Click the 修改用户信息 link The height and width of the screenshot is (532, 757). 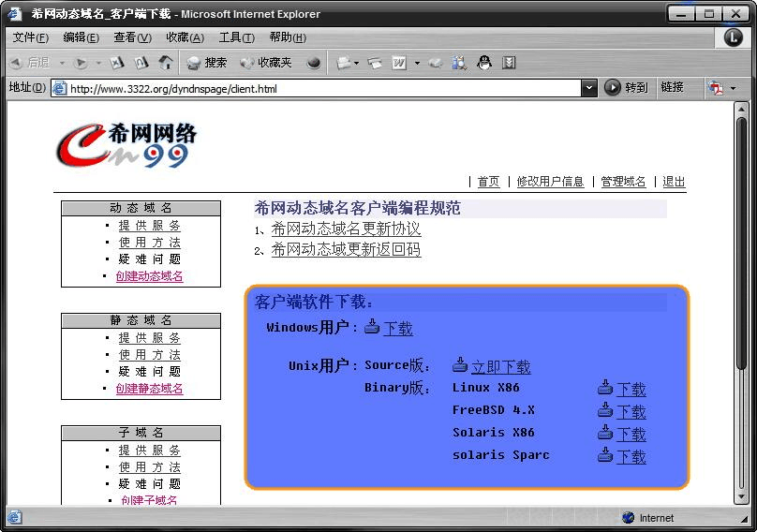coord(550,182)
